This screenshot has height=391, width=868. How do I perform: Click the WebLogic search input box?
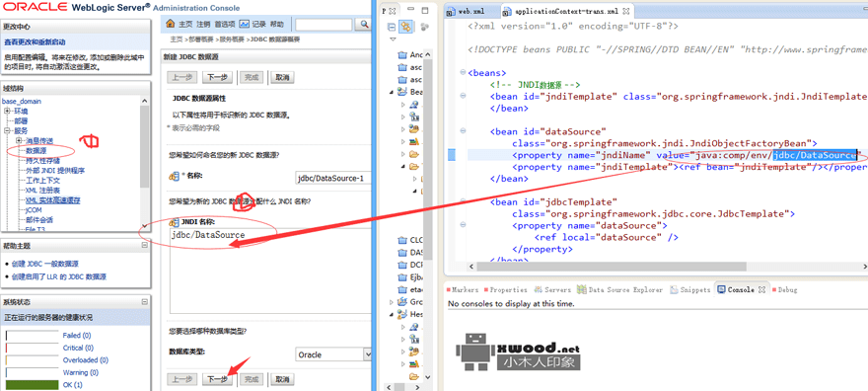click(324, 25)
